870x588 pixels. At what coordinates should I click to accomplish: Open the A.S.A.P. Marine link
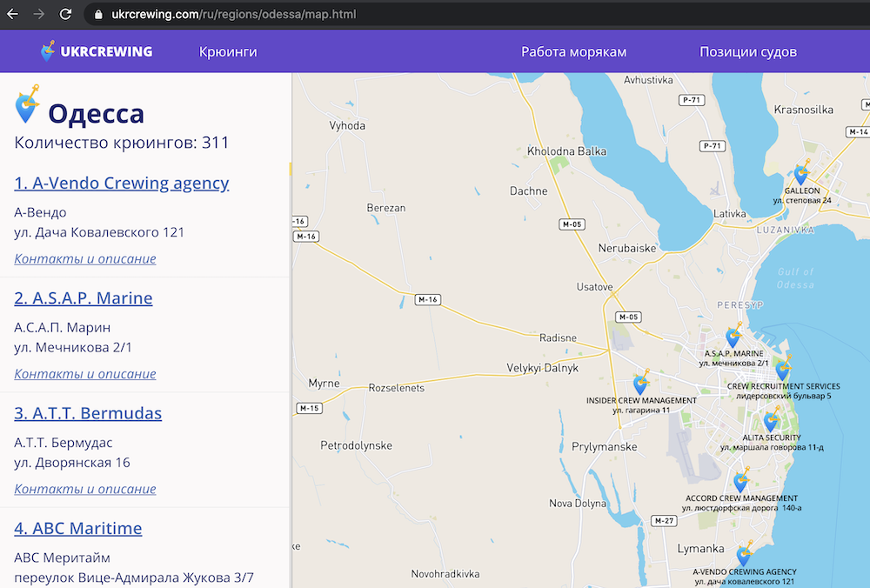point(84,297)
